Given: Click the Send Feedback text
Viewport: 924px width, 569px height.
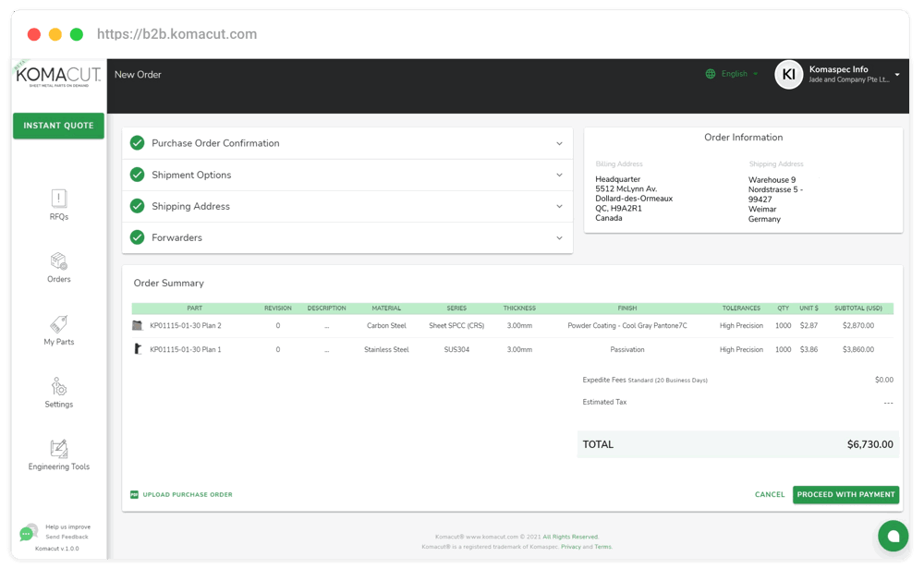Looking at the screenshot, I should tap(67, 537).
